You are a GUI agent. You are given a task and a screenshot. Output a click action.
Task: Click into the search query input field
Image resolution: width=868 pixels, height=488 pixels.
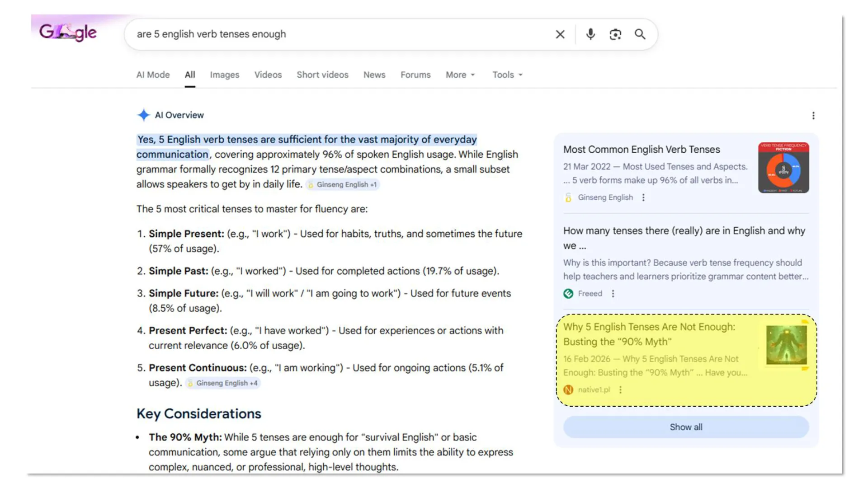point(339,34)
